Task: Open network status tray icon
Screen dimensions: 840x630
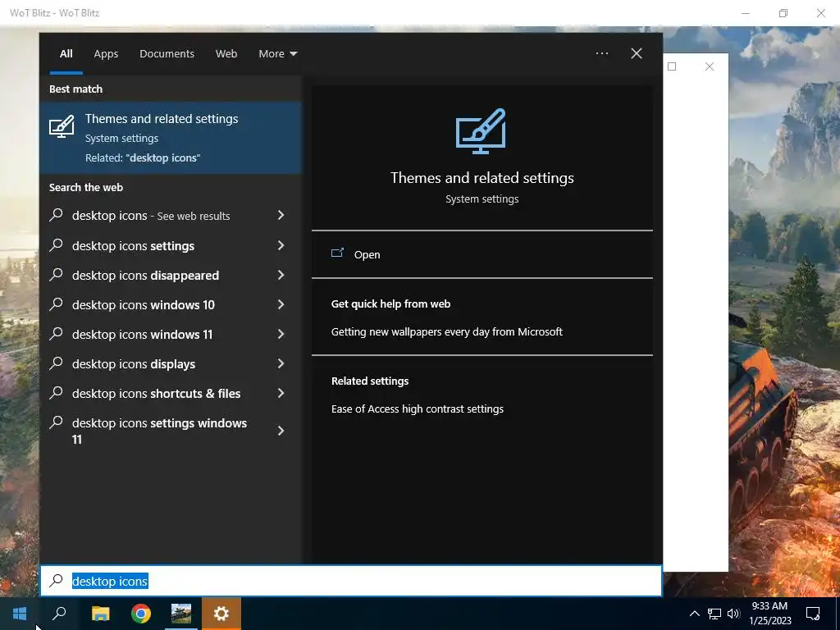Action: (714, 614)
